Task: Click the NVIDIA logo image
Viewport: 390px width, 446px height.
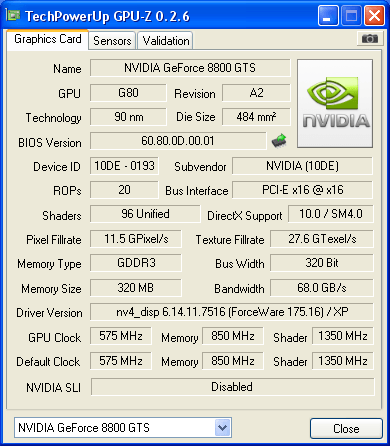Action: (335, 103)
